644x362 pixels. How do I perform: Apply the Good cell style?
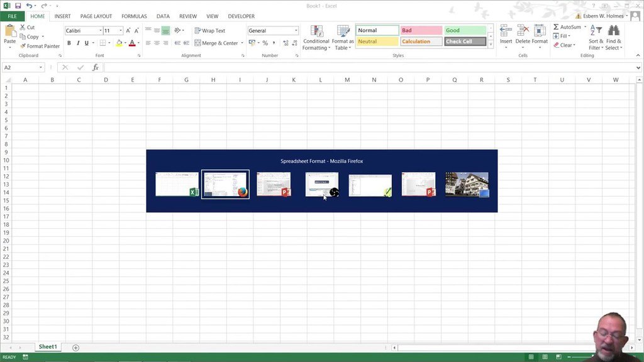(465, 30)
